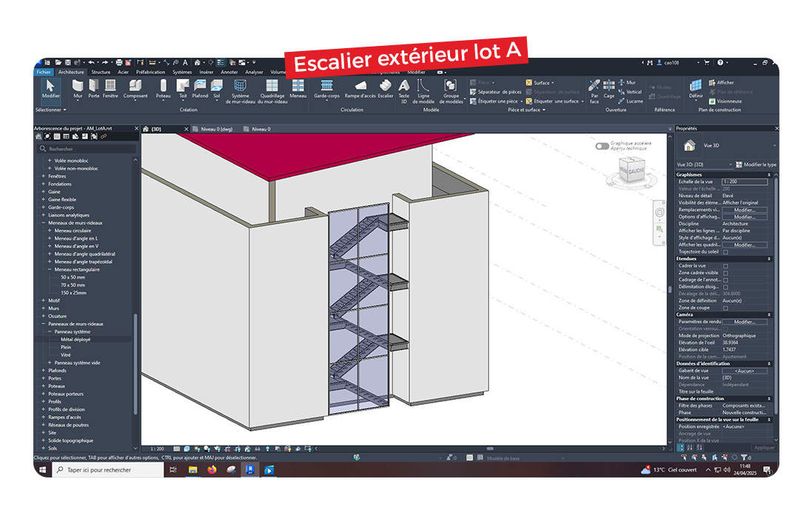Open the Structure ribbon tab
Screen dimensions: 812x516
pos(101,72)
